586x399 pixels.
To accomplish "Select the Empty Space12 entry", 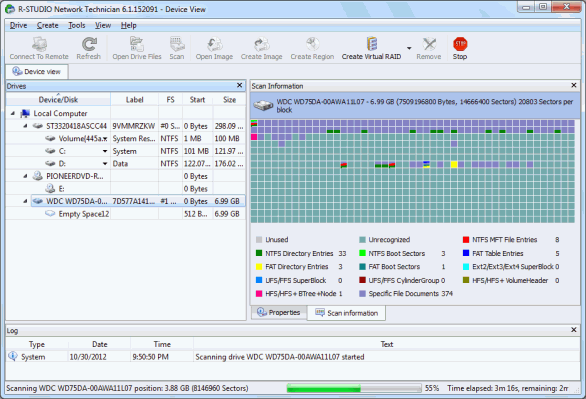I will (x=84, y=214).
